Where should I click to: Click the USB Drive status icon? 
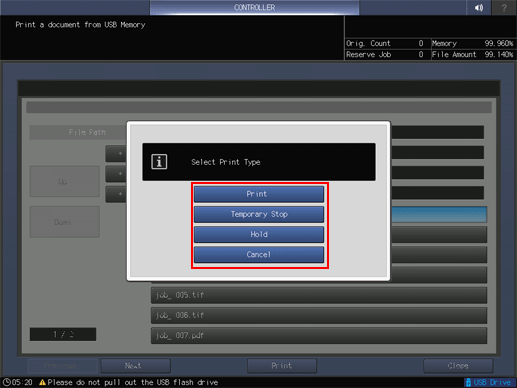[489, 382]
